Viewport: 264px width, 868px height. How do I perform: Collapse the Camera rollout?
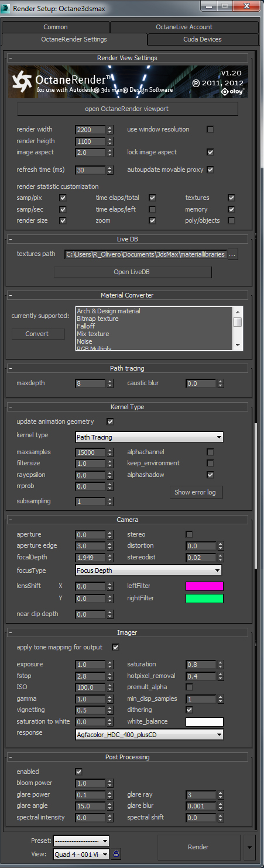tap(127, 519)
